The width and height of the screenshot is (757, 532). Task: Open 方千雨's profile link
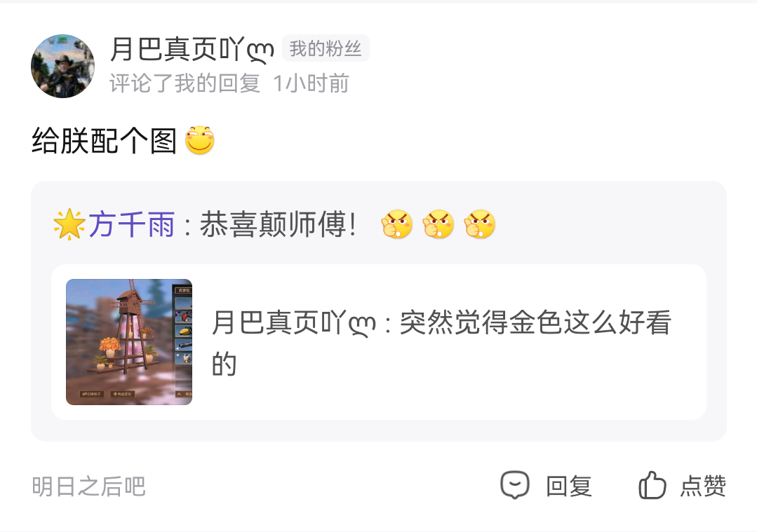[x=131, y=224]
